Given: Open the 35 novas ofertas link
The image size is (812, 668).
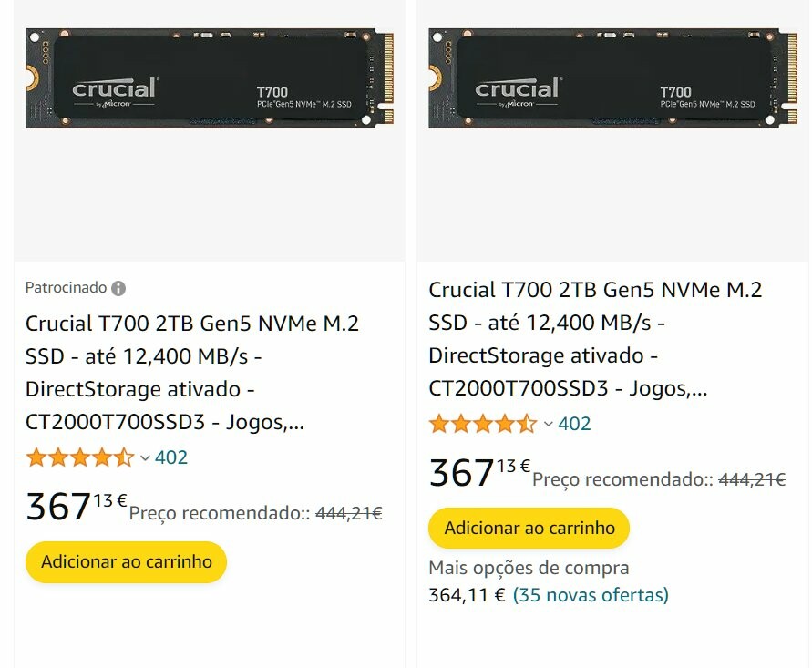Looking at the screenshot, I should tap(591, 595).
